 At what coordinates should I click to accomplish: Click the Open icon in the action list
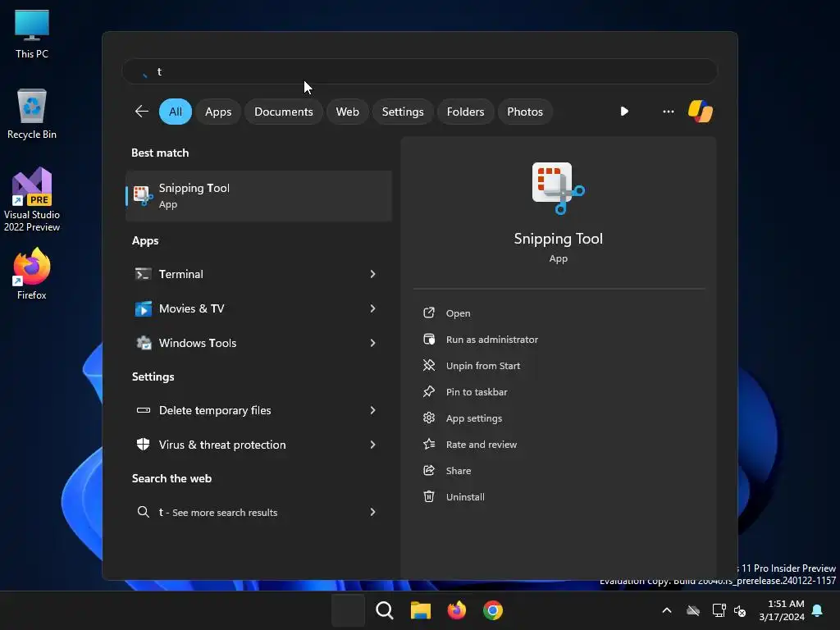coord(428,313)
